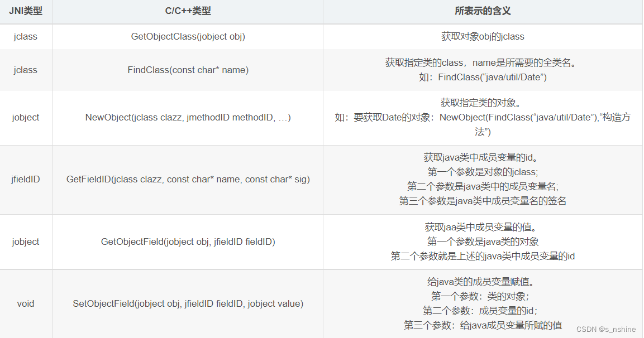Select the jobject cell next to NewObject
The height and width of the screenshot is (338, 644).
(26, 117)
